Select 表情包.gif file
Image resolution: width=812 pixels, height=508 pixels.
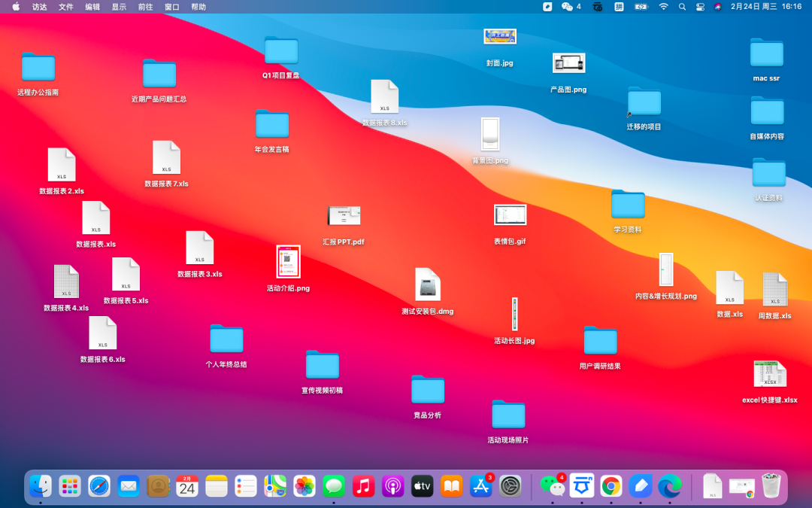click(x=510, y=224)
